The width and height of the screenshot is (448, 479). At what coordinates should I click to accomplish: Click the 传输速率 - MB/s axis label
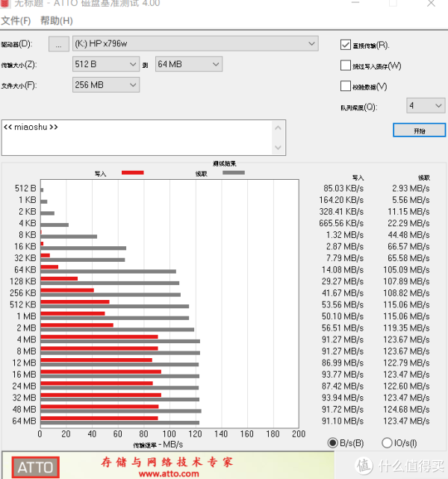(x=158, y=445)
